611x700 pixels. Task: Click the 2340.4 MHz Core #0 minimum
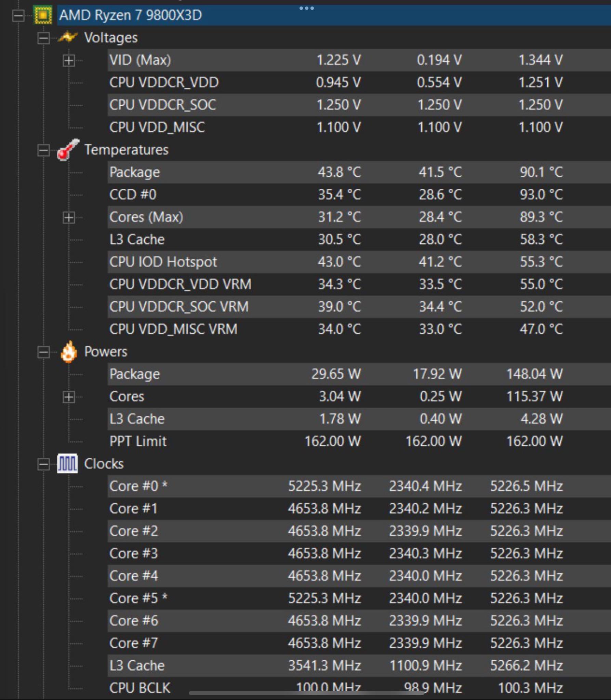[425, 486]
